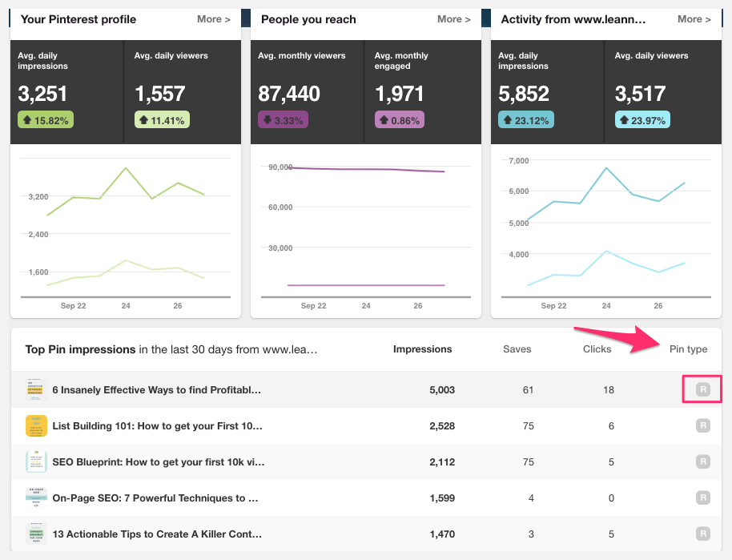Click the teal 23.12% increase badge on Activity card
The width and height of the screenshot is (732, 560).
(525, 120)
